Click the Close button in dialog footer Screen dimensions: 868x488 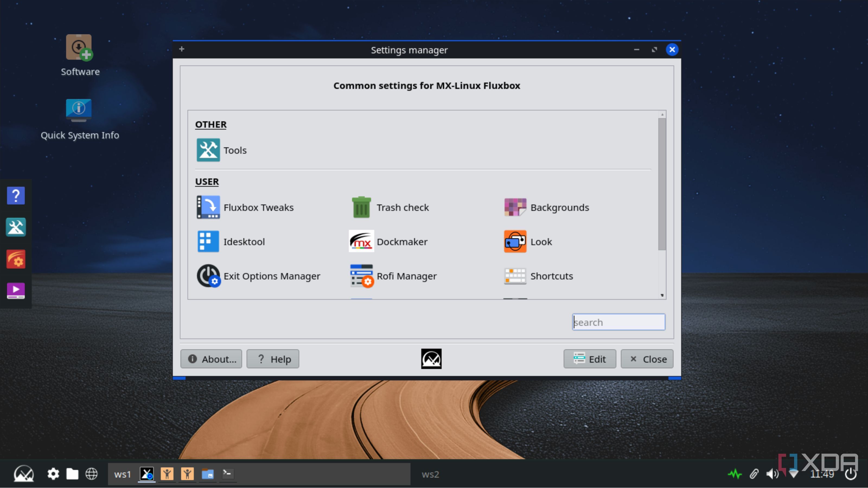647,359
